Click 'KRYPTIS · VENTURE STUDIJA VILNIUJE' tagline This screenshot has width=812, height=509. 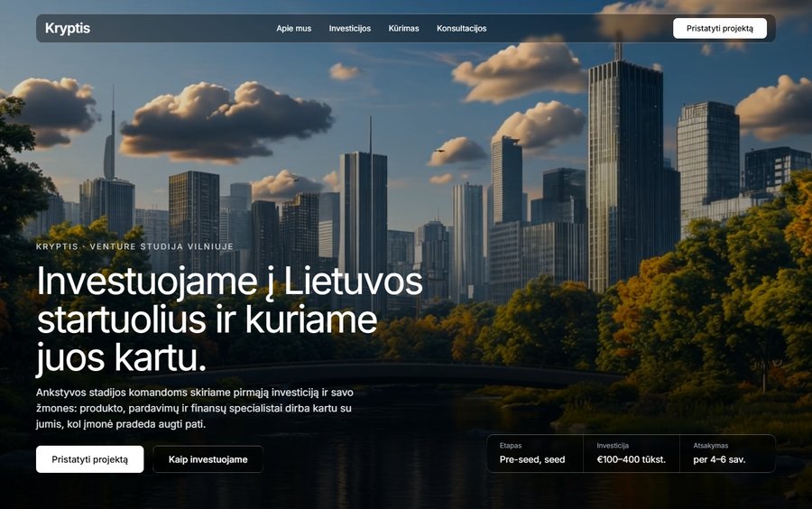(134, 246)
